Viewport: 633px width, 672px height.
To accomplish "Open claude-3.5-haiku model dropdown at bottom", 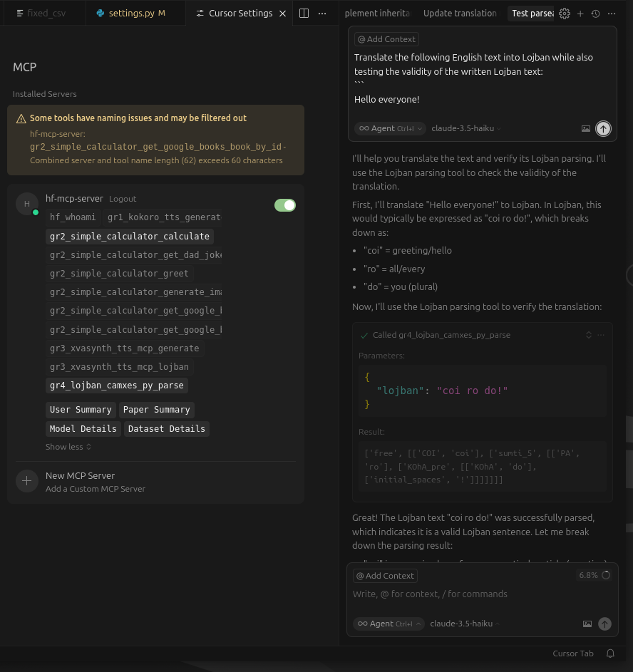I will click(465, 624).
